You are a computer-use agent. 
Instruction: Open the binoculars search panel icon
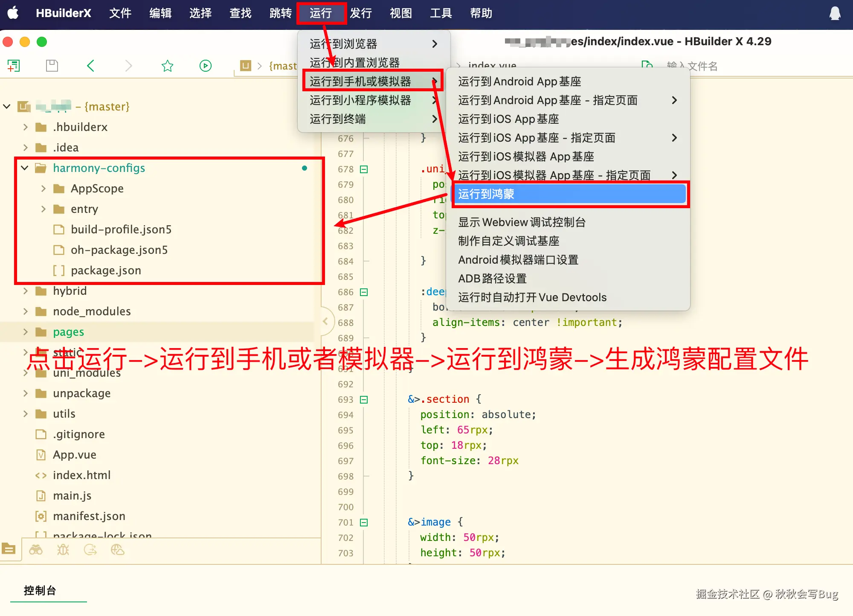pyautogui.click(x=36, y=550)
